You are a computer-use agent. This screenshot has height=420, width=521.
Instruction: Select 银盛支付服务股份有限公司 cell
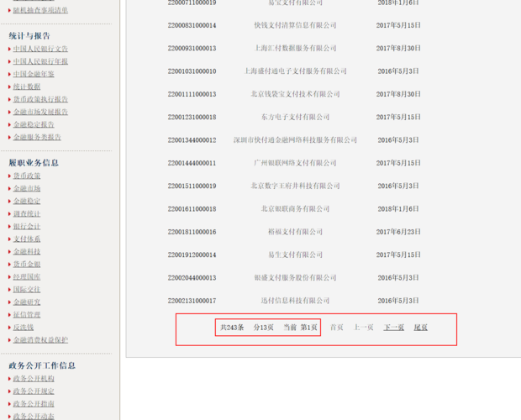point(295,277)
